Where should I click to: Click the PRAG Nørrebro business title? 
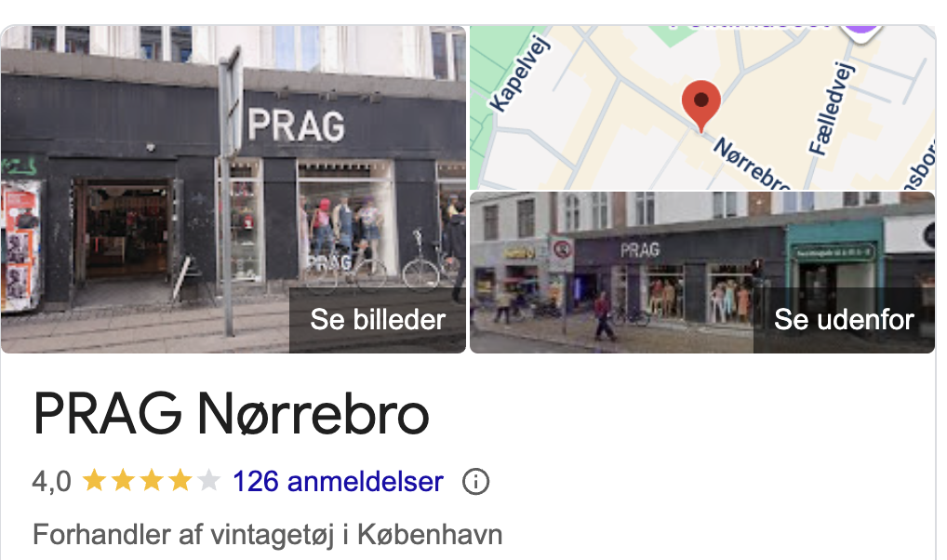click(232, 414)
